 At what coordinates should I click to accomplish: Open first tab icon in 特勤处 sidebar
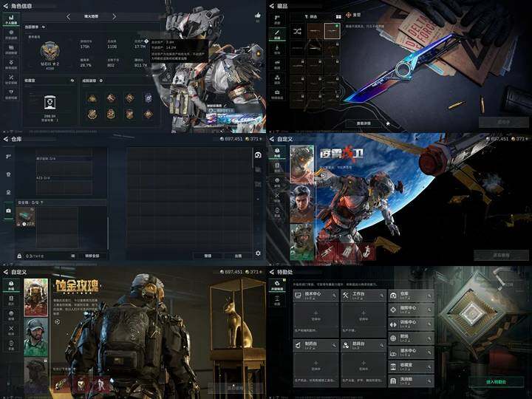(277, 286)
